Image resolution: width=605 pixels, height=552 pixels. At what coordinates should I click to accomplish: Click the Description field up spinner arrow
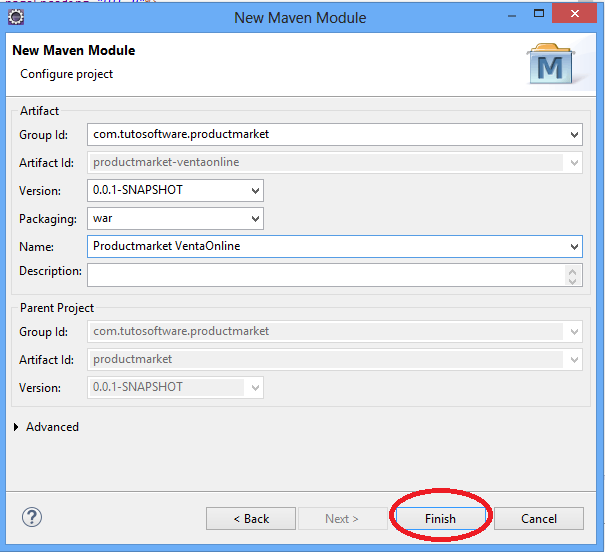click(x=573, y=271)
